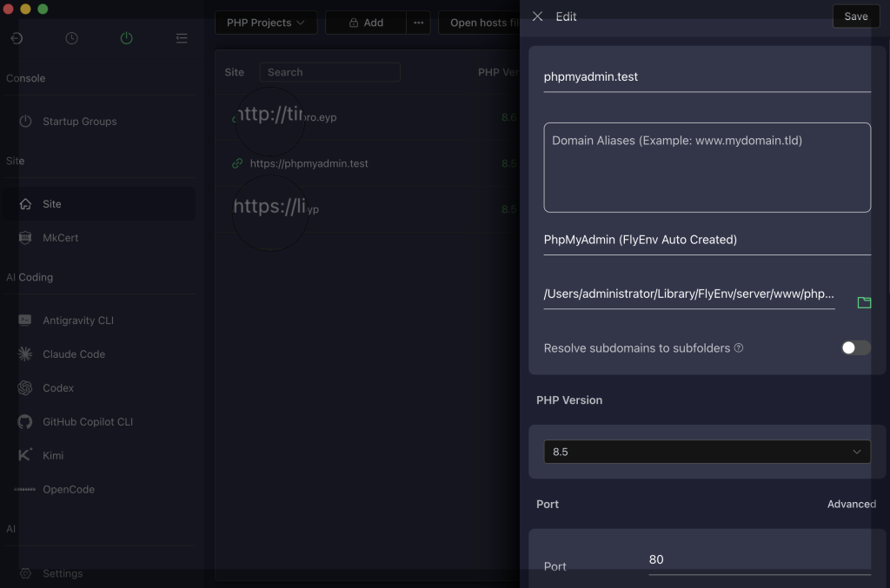This screenshot has height=588, width=890.
Task: Edit the PhpMyAdmin (FlyEnv Auto Created) note field
Action: pyautogui.click(x=707, y=240)
